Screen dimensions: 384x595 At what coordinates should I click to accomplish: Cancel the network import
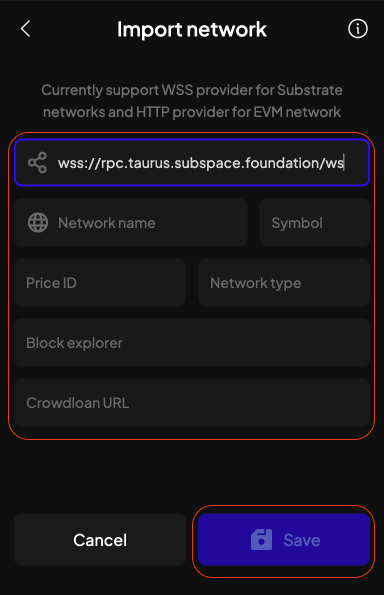(100, 540)
